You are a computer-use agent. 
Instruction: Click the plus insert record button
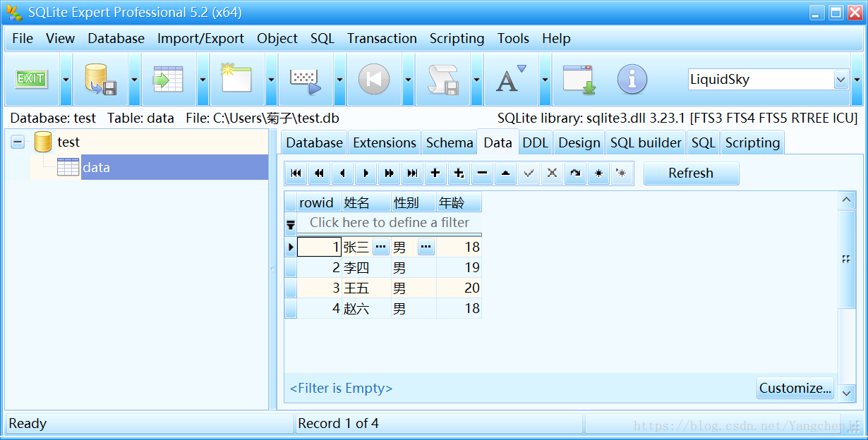(435, 173)
